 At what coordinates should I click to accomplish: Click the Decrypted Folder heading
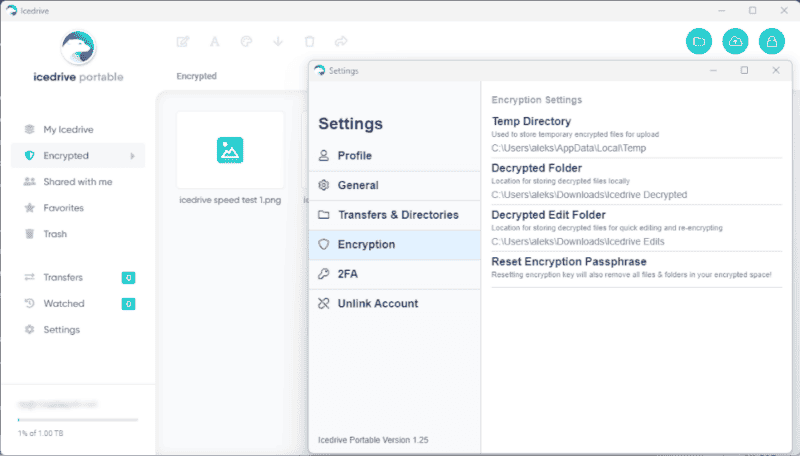536,168
